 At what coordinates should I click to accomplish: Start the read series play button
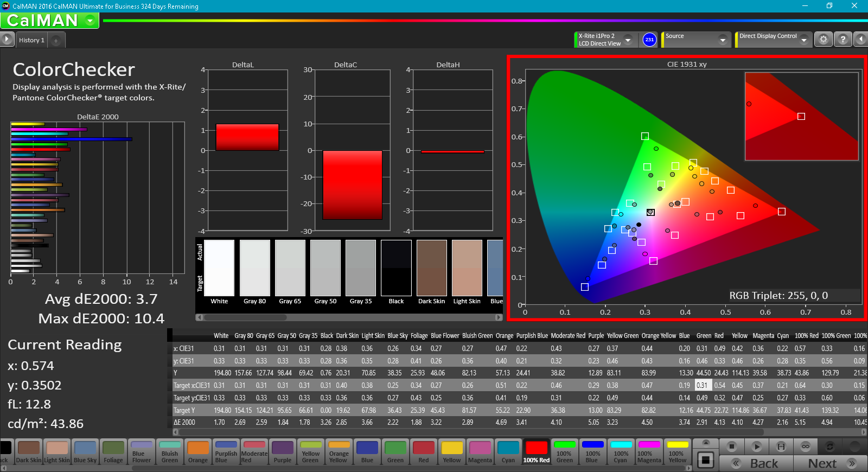(757, 447)
